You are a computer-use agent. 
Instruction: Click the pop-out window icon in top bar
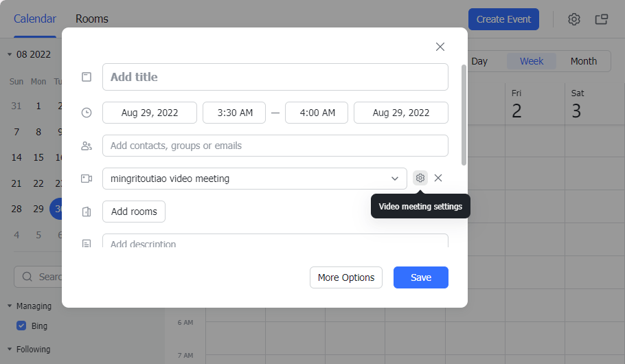(x=602, y=19)
